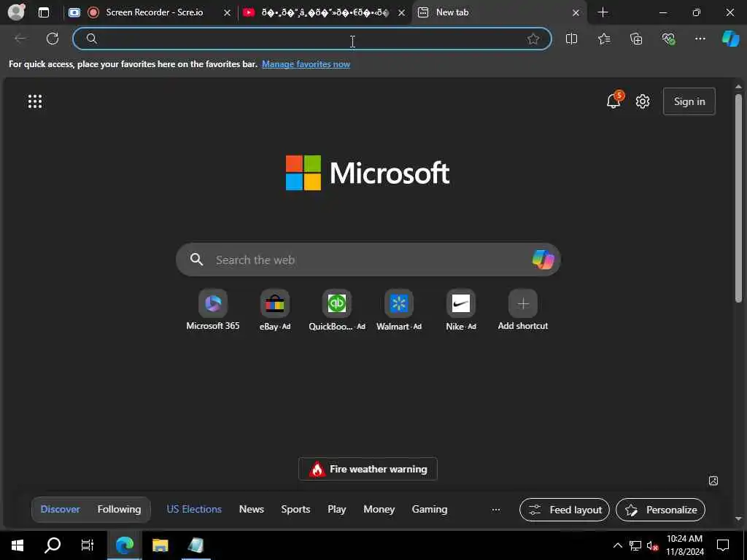Open the app launcher grid icon
747x560 pixels.
[35, 101]
